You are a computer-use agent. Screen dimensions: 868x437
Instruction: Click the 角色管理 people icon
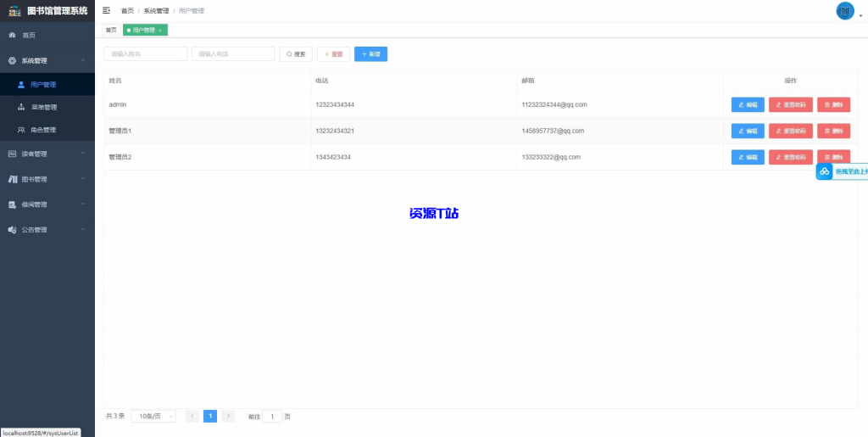click(x=21, y=130)
